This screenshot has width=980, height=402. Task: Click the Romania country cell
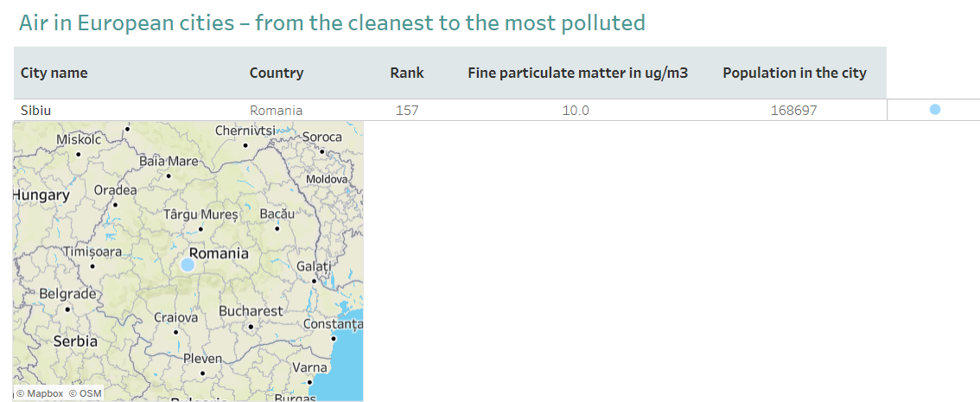coord(277,111)
